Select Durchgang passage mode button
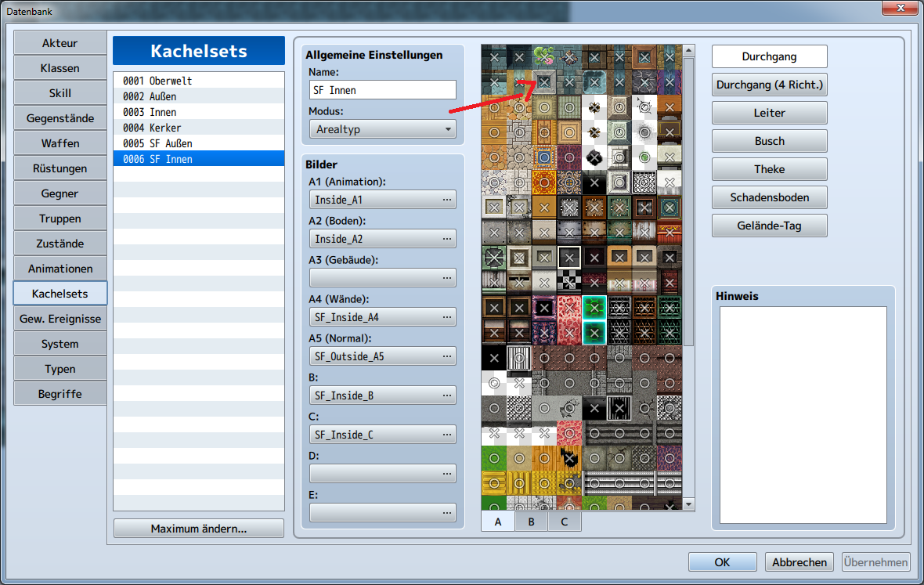 pos(769,56)
